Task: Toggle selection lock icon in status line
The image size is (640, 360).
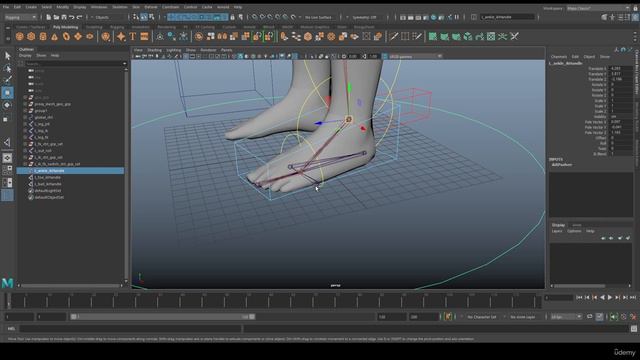Action: (232, 17)
